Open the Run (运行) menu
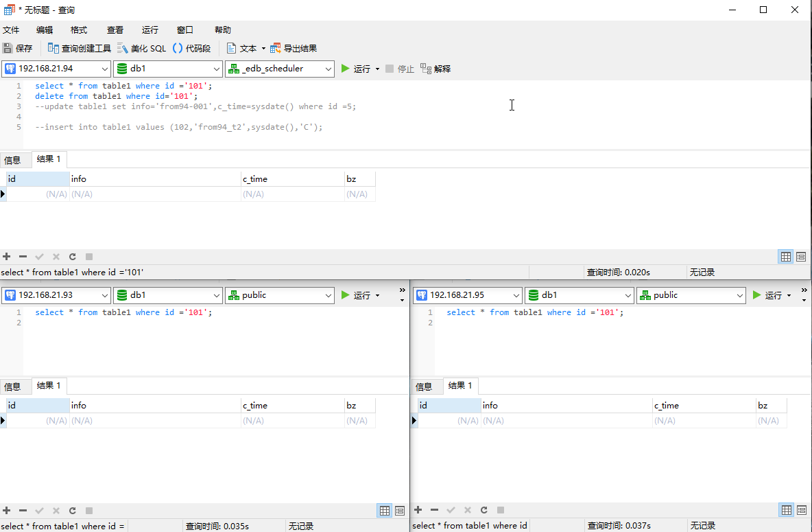The image size is (812, 532). (150, 30)
